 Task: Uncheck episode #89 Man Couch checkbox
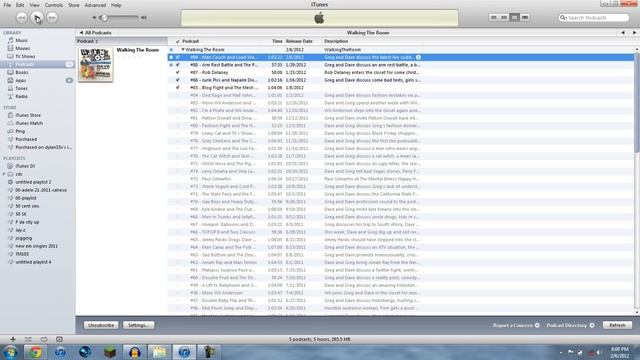click(178, 57)
